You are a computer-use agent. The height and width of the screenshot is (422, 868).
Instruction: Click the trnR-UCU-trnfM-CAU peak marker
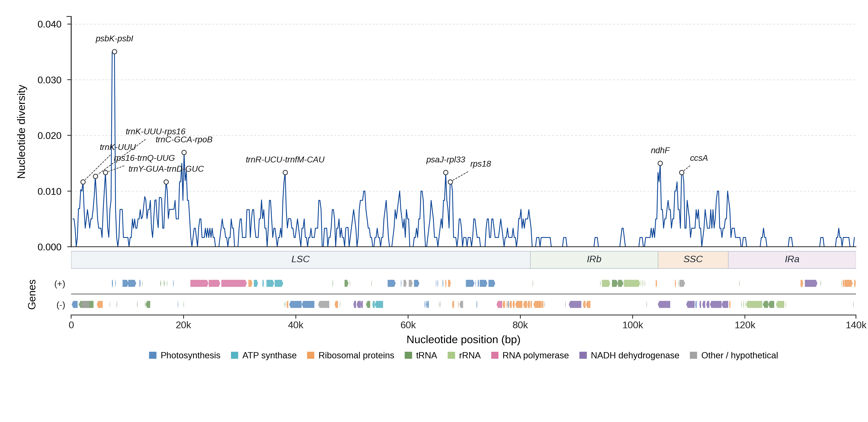pos(285,173)
